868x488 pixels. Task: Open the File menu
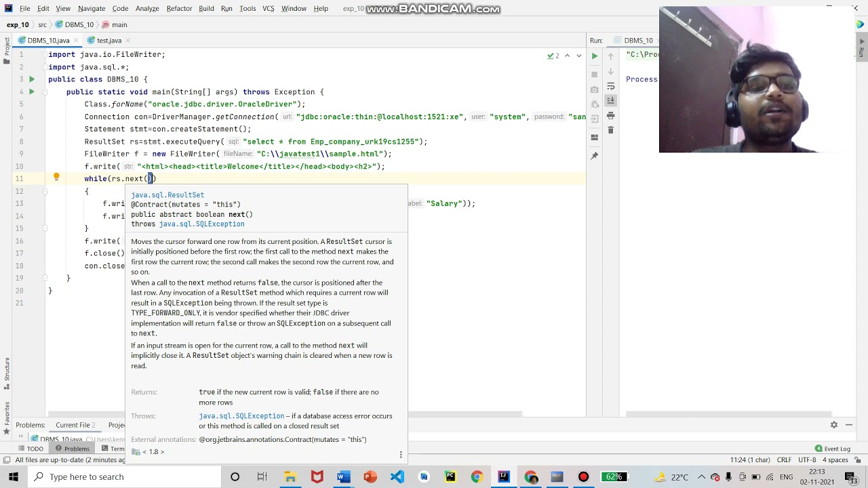click(x=24, y=8)
